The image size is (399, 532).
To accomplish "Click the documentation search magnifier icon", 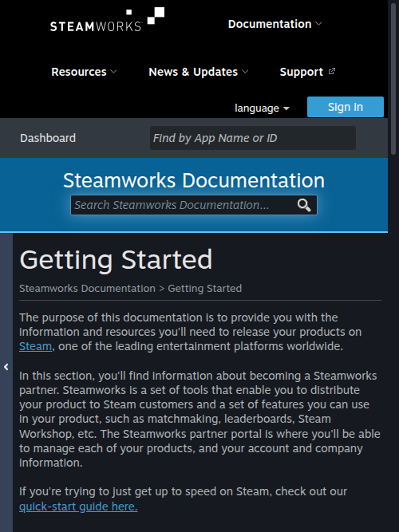I will pos(304,205).
